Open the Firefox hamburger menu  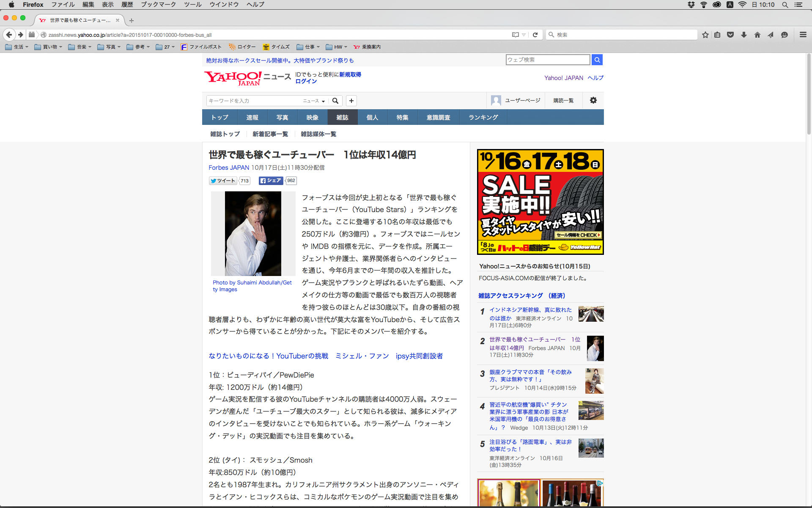(803, 35)
